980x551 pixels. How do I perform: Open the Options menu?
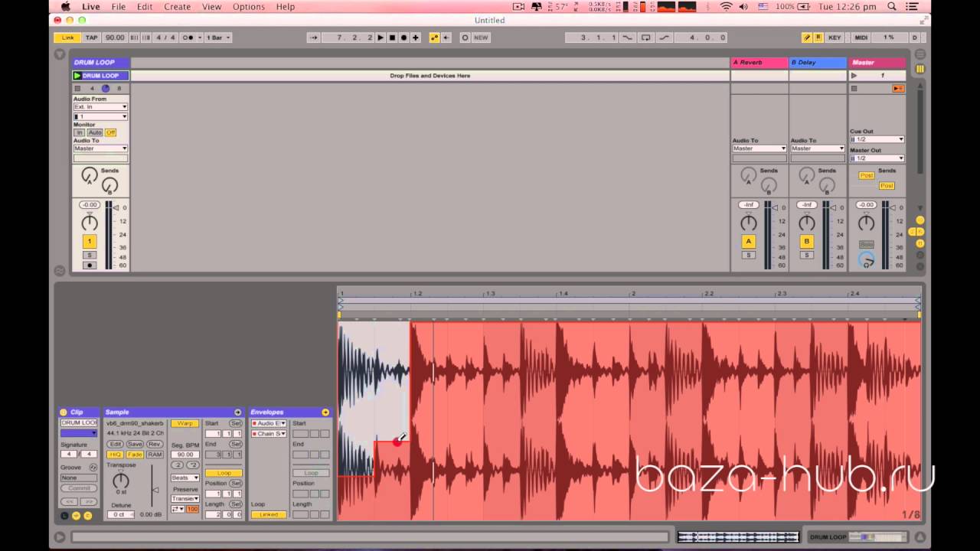click(249, 7)
